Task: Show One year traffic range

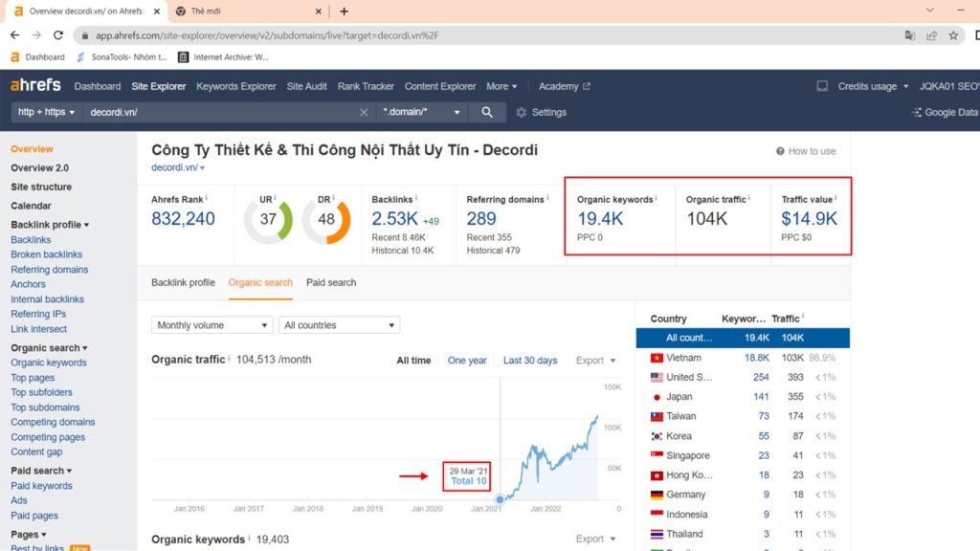Action: point(467,361)
